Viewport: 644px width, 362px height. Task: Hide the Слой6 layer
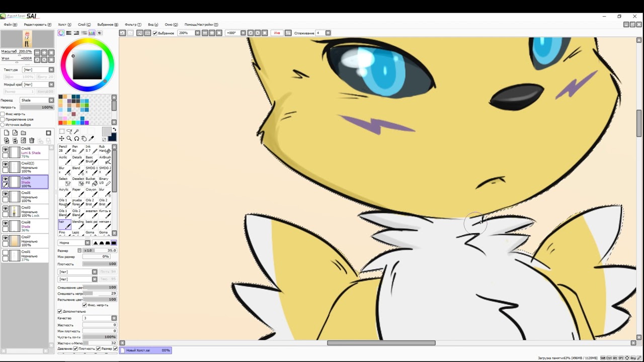6,150
